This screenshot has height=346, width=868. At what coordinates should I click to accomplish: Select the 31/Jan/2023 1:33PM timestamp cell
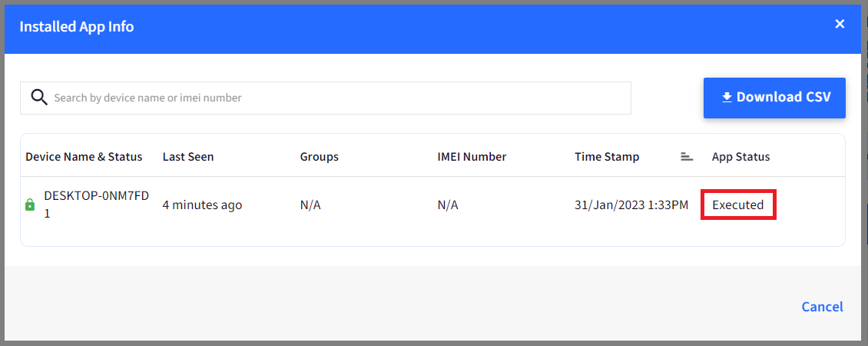point(631,205)
